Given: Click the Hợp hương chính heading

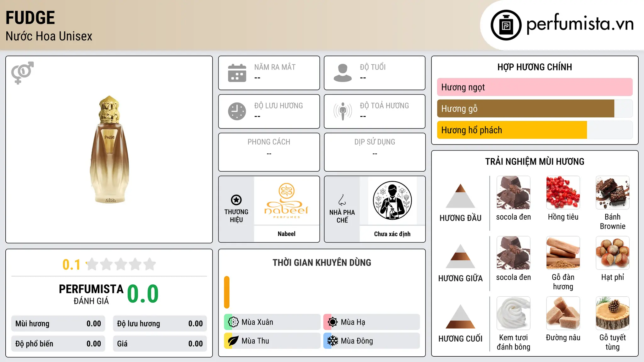Looking at the screenshot, I should point(535,67).
